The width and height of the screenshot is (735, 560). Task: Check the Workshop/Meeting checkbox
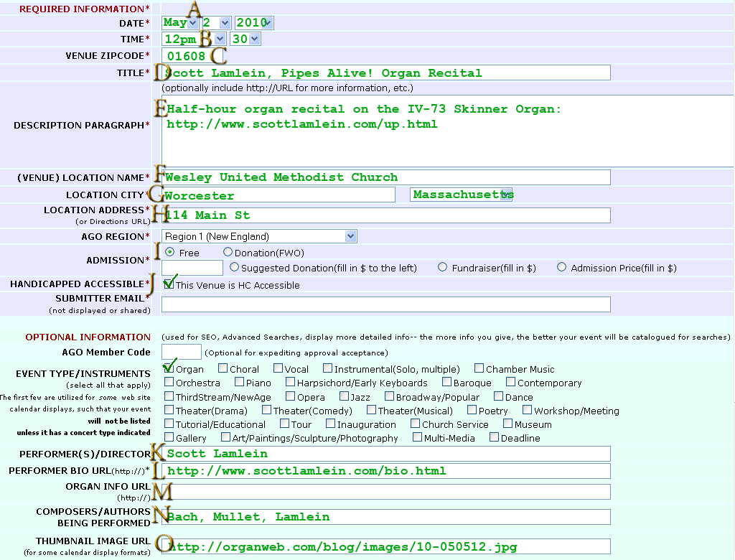click(527, 410)
